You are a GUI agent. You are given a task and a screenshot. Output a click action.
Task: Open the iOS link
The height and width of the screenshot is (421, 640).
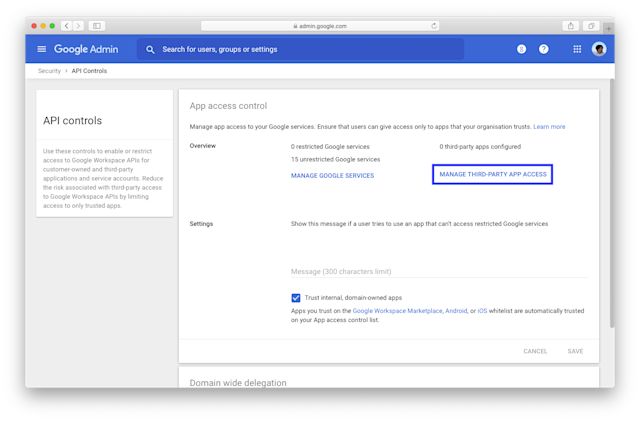pyautogui.click(x=482, y=311)
